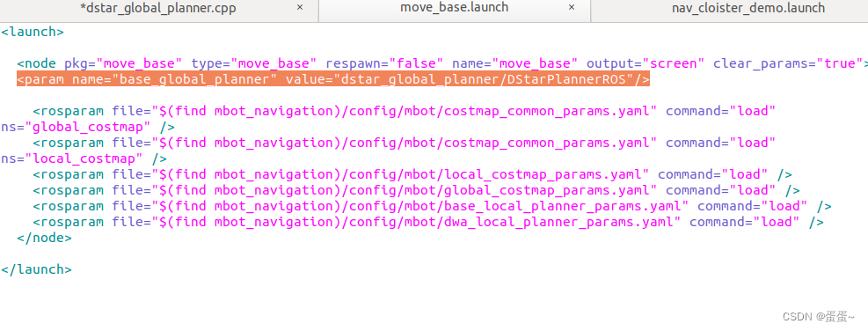Click the pkg="move_base" attribute
This screenshot has width=868, height=331.
(123, 63)
